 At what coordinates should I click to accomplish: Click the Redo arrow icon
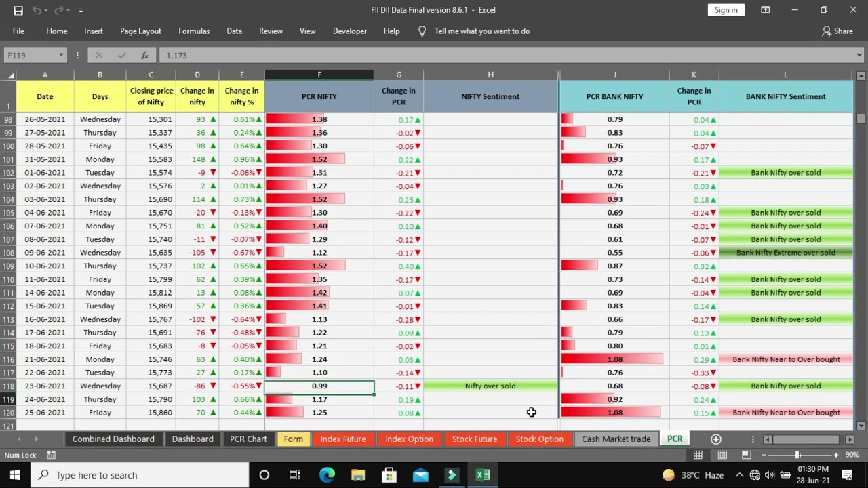click(59, 10)
